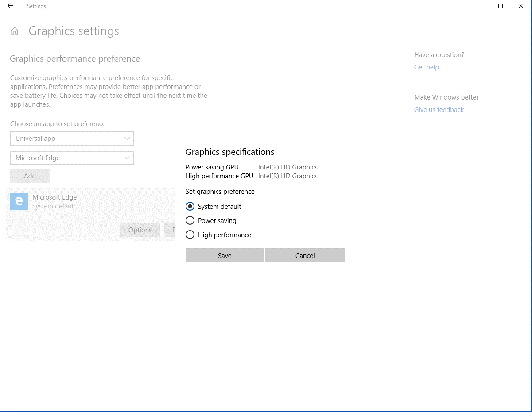Click the Graphics specifications dialog heading

(x=230, y=152)
